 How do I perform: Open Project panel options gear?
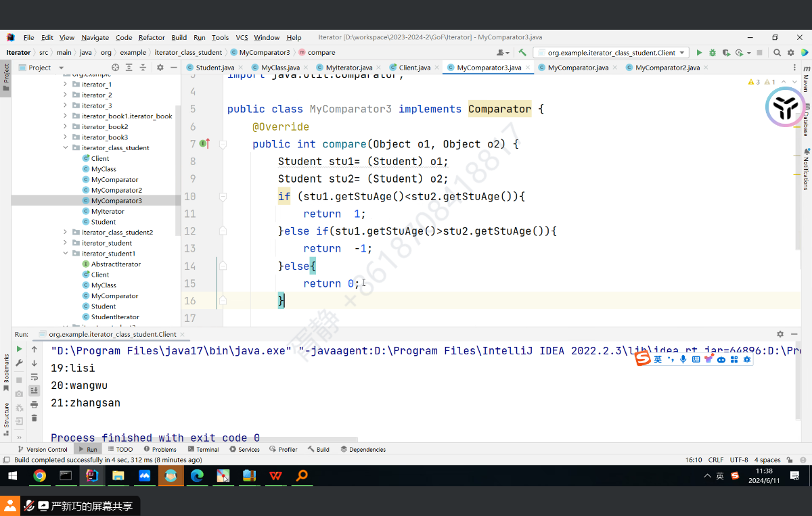click(x=160, y=67)
